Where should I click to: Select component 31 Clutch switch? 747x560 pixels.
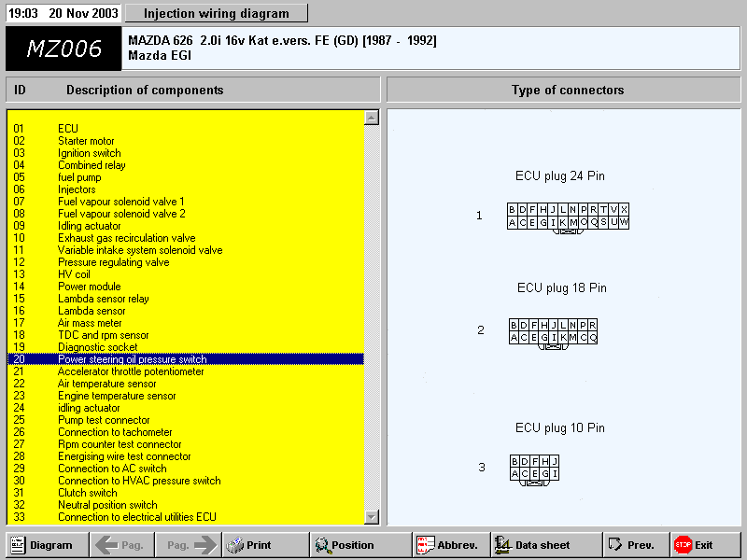186,493
